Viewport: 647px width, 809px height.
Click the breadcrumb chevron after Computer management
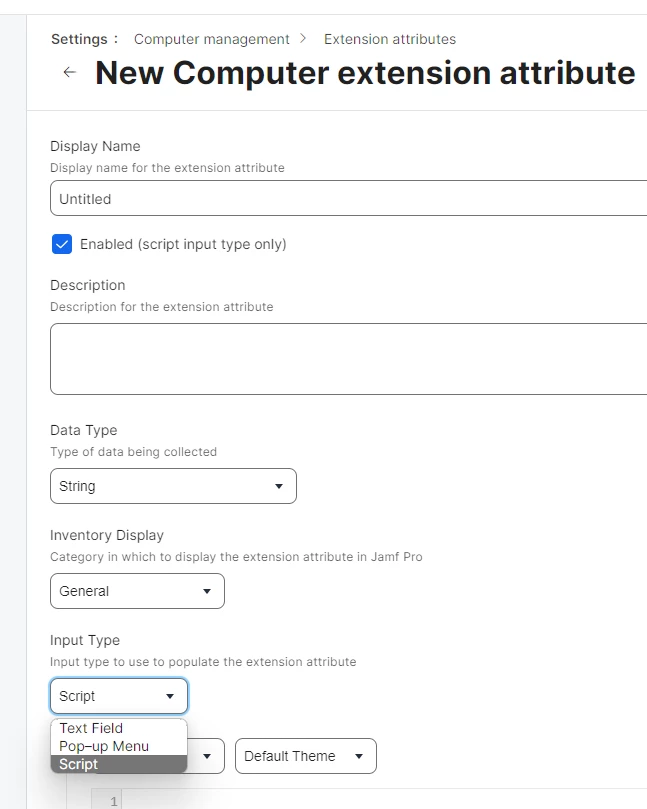[x=303, y=39]
